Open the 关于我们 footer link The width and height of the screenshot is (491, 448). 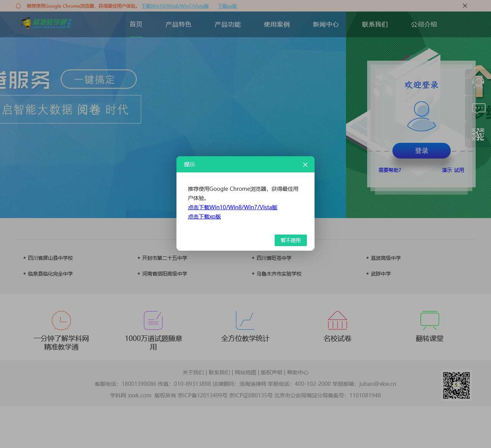point(193,372)
